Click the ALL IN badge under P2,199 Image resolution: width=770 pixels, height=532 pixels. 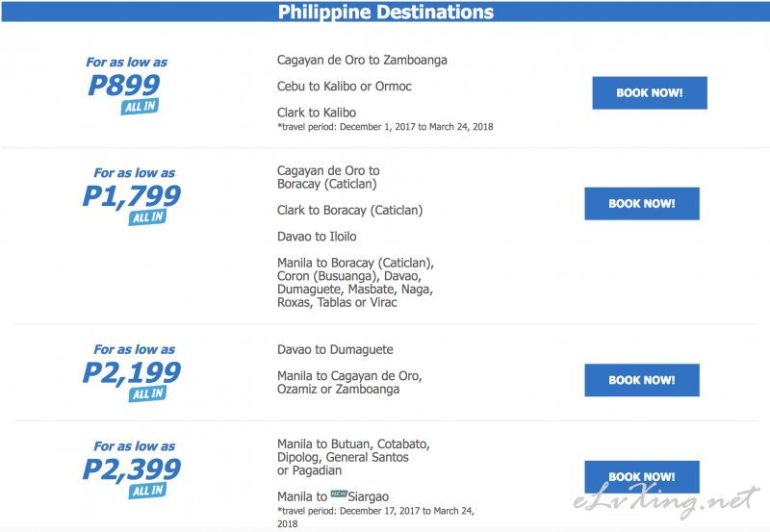(147, 393)
